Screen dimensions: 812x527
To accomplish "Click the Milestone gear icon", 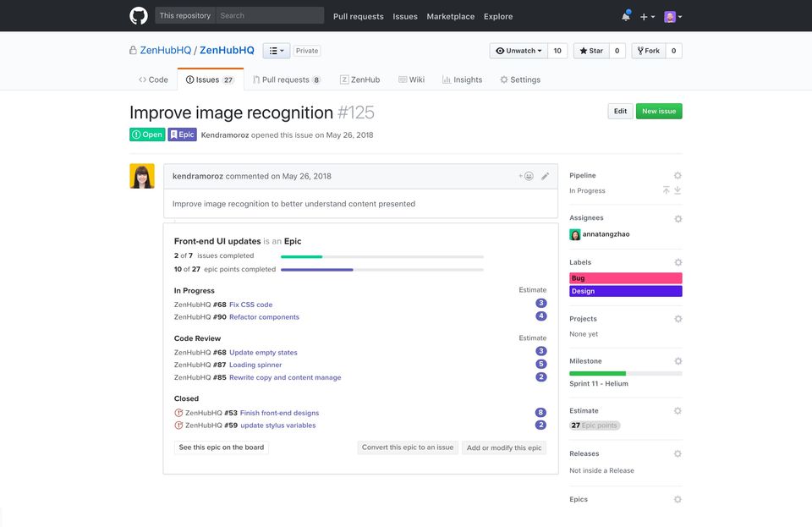I will (x=678, y=361).
